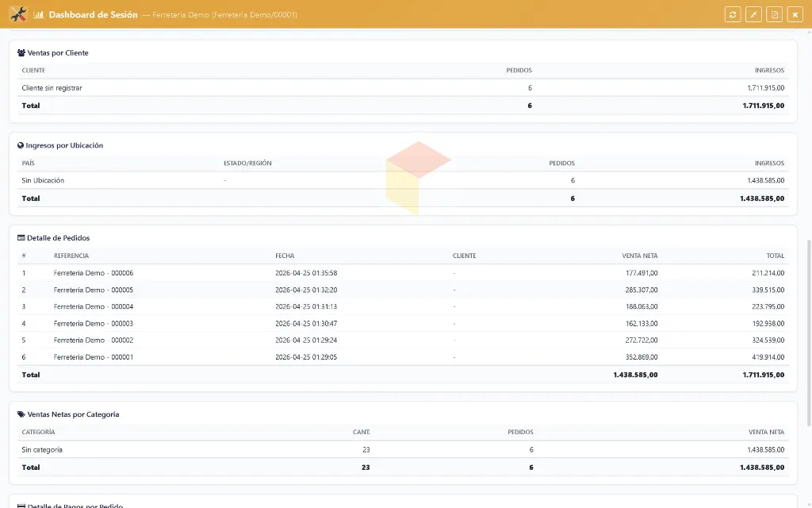812x508 pixels.
Task: Select the Detalle de Pedidos heading
Action: pyautogui.click(x=58, y=238)
